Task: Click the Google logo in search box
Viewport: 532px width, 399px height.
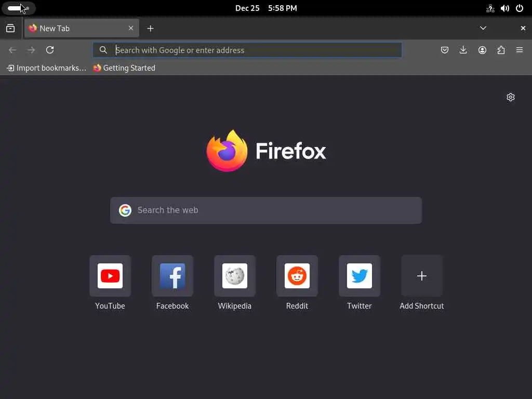Action: pos(125,210)
